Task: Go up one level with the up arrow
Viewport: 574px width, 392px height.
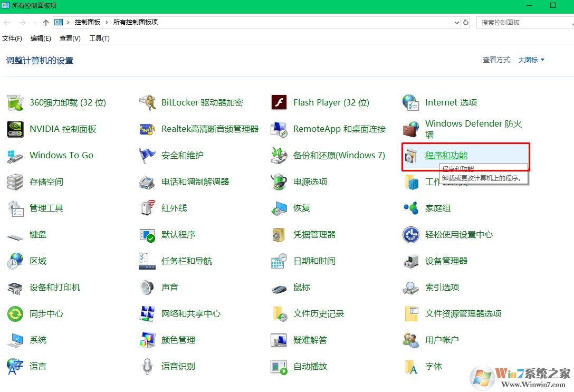Action: 46,22
